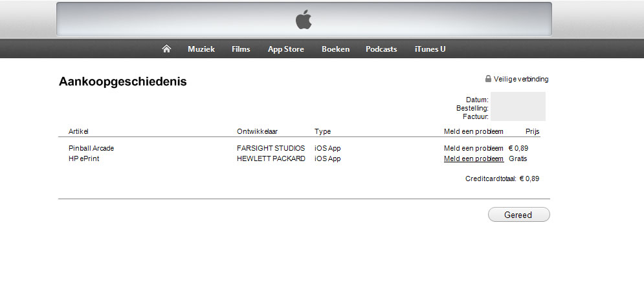Click developer FARSIGHT STUDIOS

click(271, 149)
